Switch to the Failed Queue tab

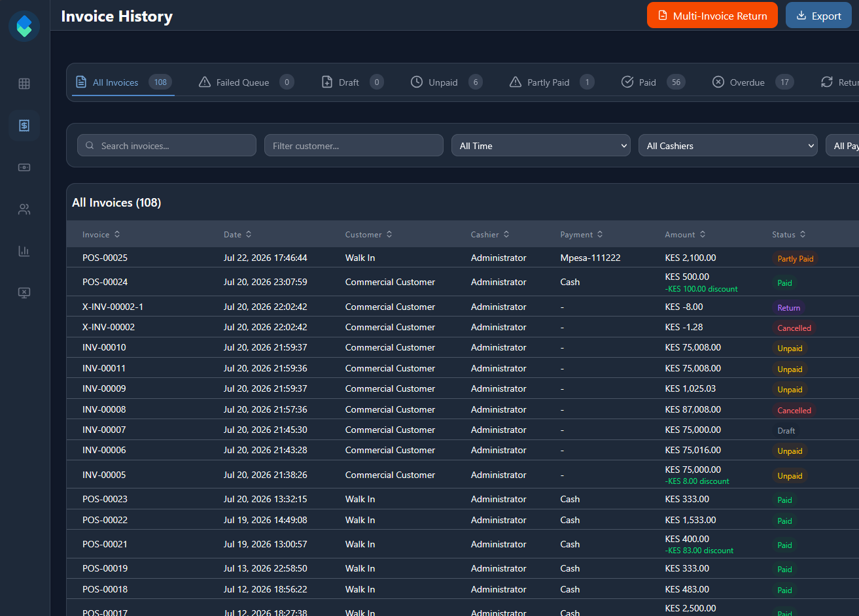[x=247, y=82]
